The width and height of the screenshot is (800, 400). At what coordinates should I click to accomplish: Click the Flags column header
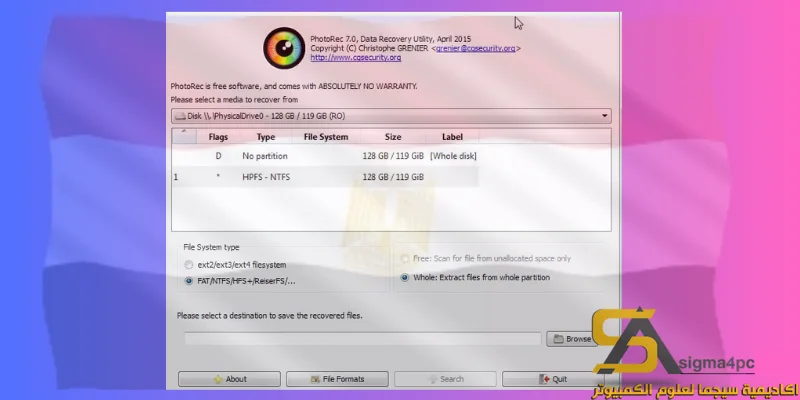point(218,137)
